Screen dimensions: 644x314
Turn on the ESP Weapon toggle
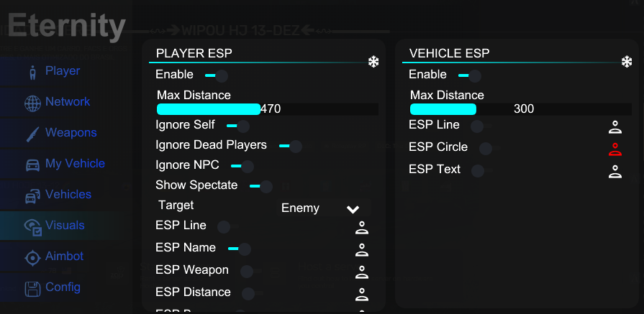(251, 272)
